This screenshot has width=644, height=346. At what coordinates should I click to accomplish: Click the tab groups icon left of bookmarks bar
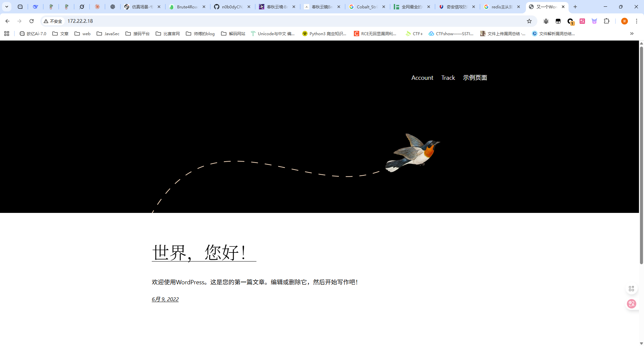coord(7,34)
